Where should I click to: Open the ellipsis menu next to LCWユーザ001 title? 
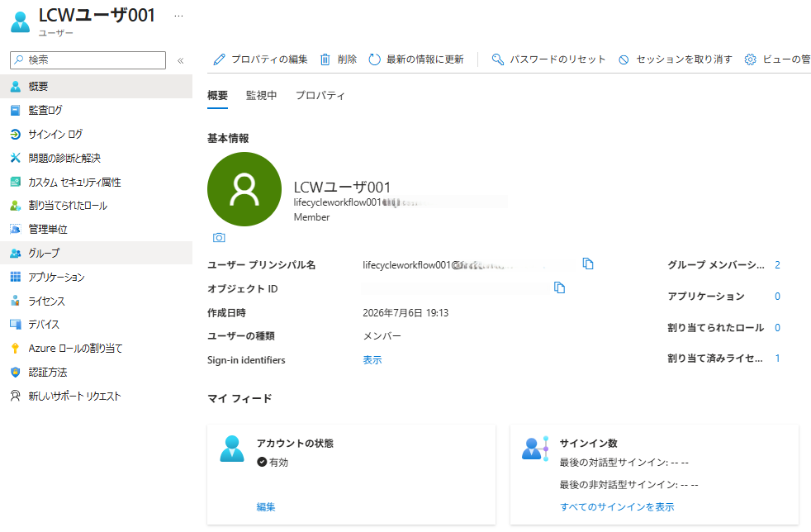[178, 16]
